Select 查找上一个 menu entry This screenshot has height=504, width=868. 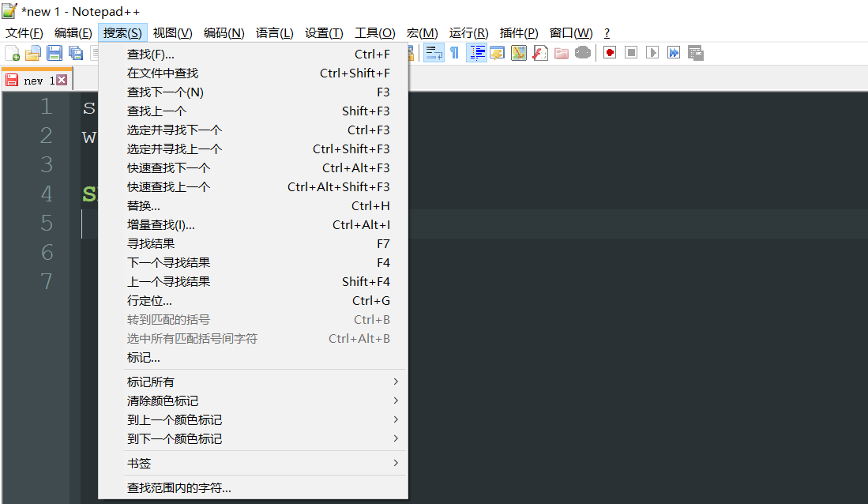click(x=253, y=111)
